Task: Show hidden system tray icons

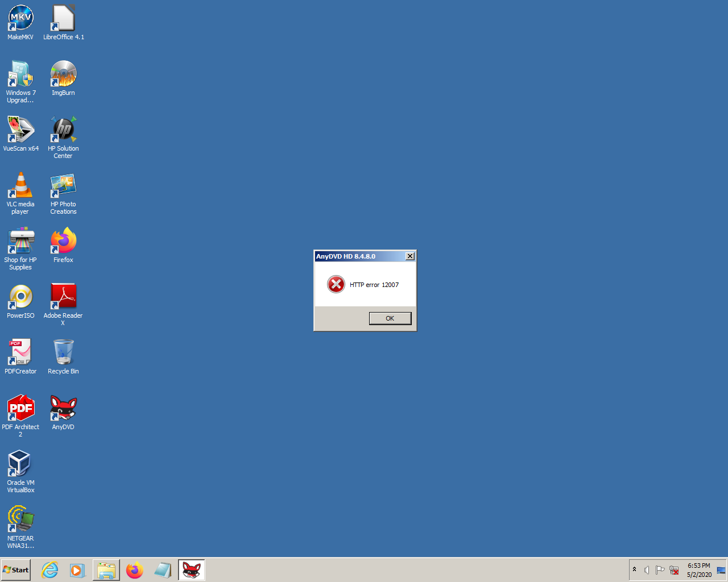Action: point(634,569)
